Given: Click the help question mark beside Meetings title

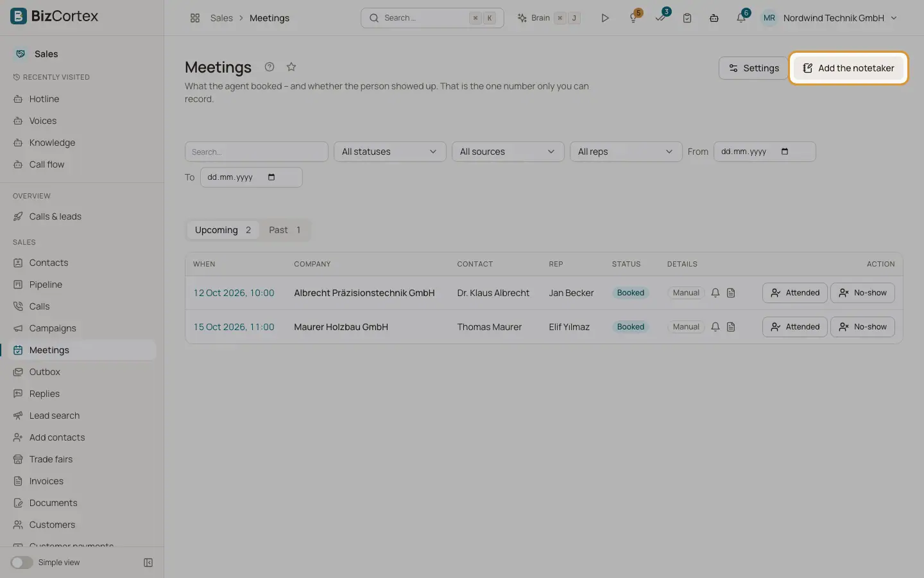Looking at the screenshot, I should pyautogui.click(x=269, y=67).
